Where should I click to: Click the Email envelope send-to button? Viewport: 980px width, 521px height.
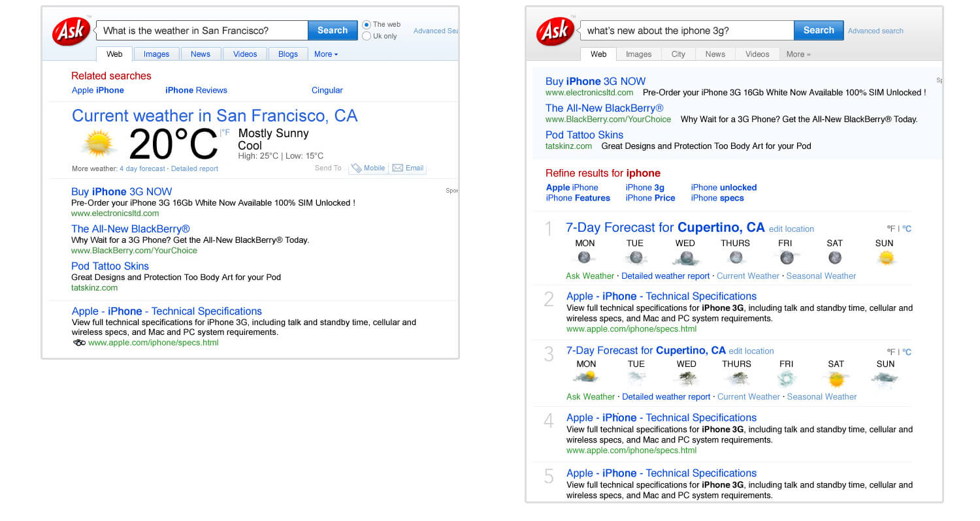(408, 168)
